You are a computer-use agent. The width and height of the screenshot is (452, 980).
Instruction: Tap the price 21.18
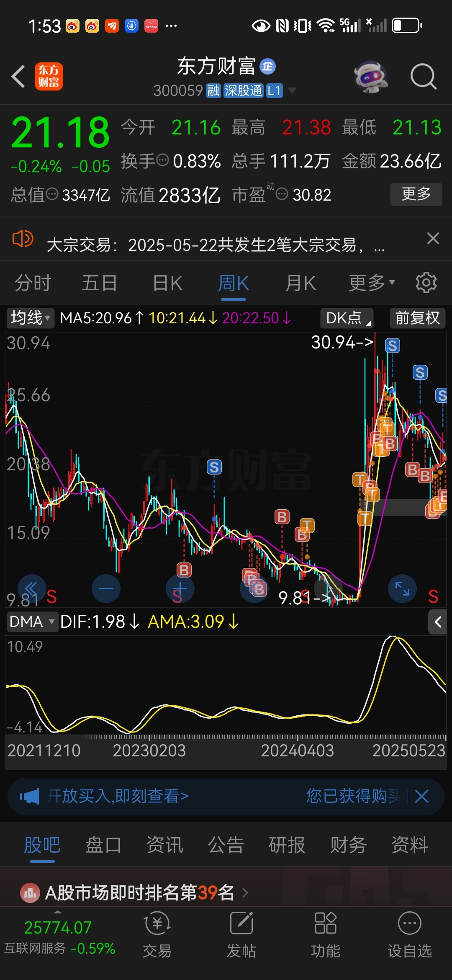[60, 132]
